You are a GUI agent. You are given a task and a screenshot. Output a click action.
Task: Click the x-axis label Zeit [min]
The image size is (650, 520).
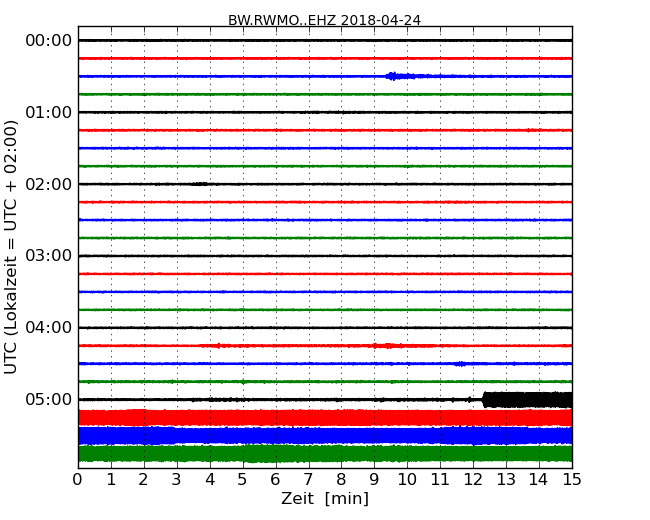pyautogui.click(x=325, y=498)
